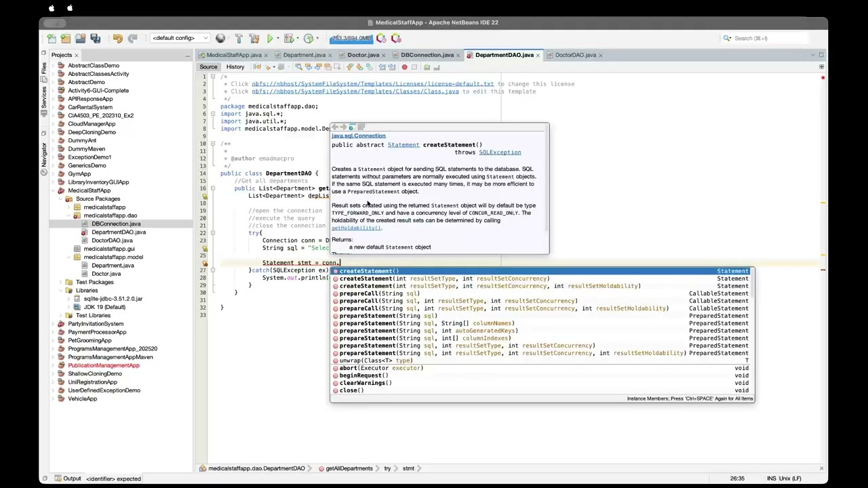Click the red Start Macro Recording icon
The width and height of the screenshot is (868, 488).
404,67
